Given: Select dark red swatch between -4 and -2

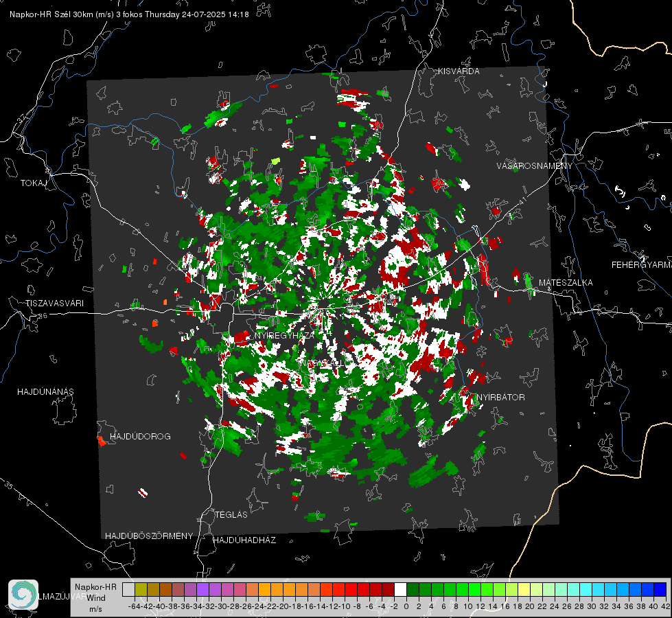Looking at the screenshot, I should tap(388, 589).
